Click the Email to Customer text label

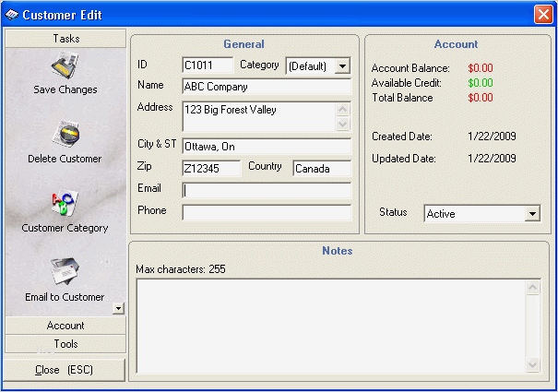[x=65, y=297]
